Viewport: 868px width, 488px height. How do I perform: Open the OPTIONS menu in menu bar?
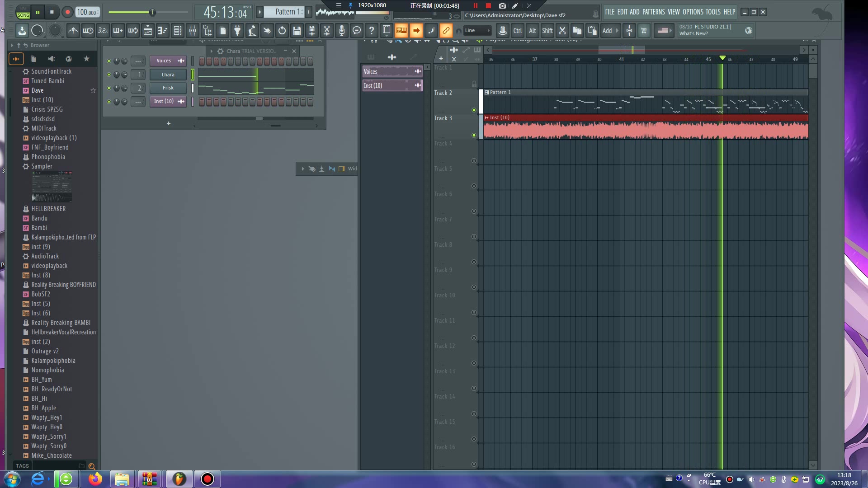[x=693, y=12]
